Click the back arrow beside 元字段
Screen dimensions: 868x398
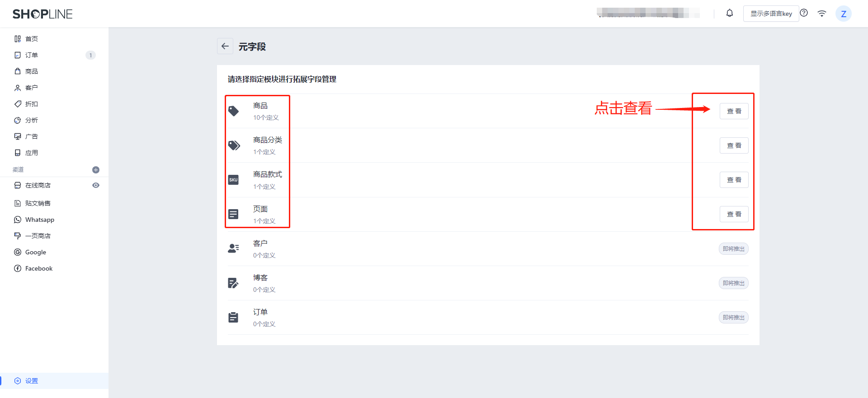(225, 46)
